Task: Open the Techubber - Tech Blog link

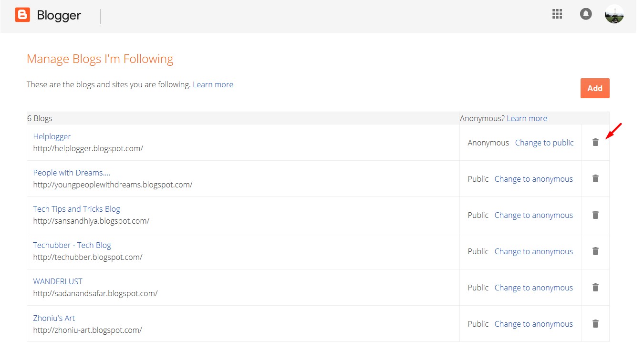Action: point(72,245)
